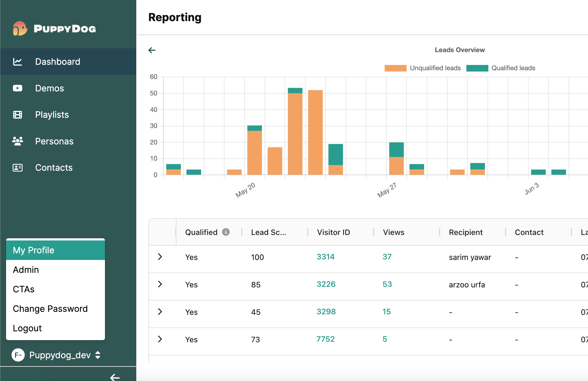Image resolution: width=588 pixels, height=381 pixels.
Task: Click the back arrow above chart
Action: click(x=152, y=50)
